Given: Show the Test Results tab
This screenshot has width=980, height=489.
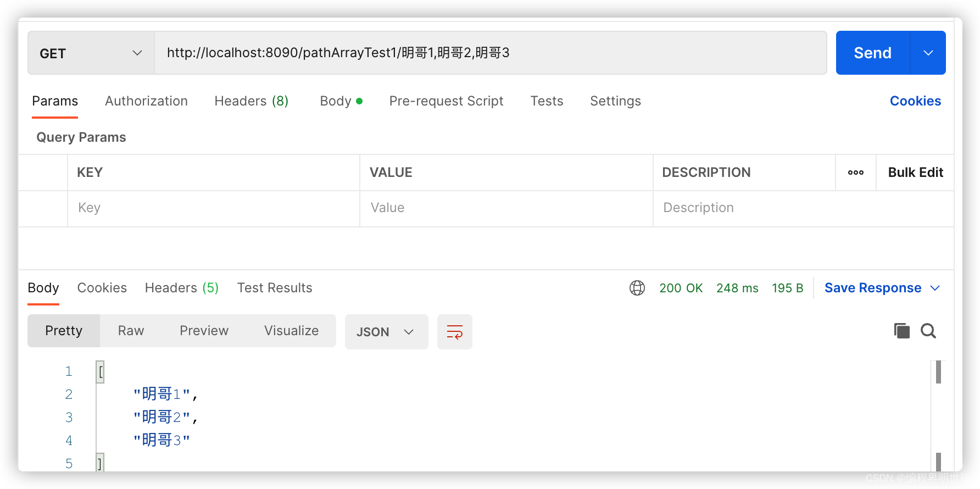Looking at the screenshot, I should click(x=275, y=288).
